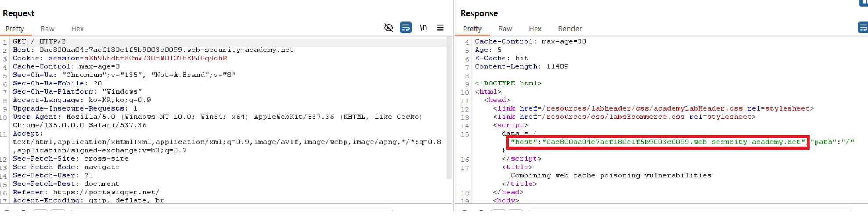Viewport: 868px width, 216px height.
Task: Toggle hide non-printable characters eye icon
Action: click(388, 28)
